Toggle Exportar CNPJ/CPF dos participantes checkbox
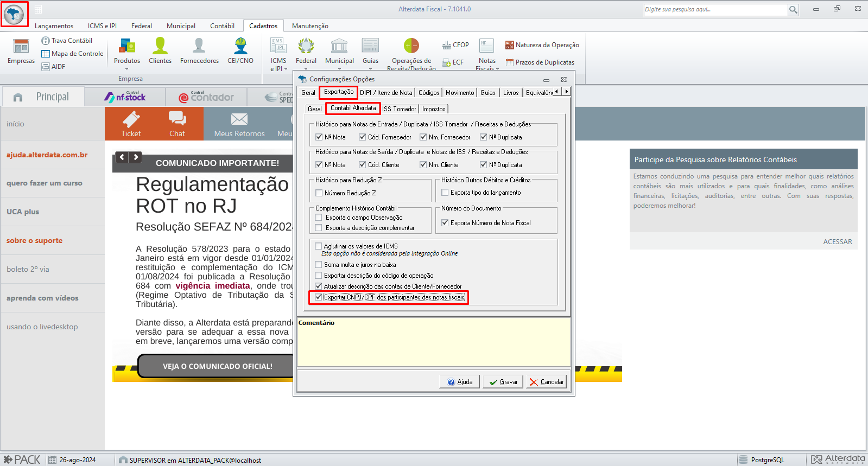868x466 pixels. (x=319, y=297)
